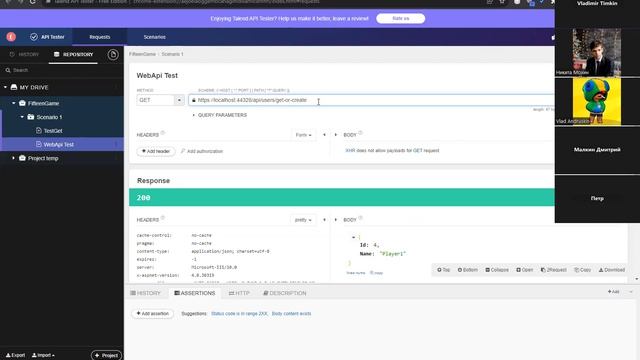Image resolution: width=640 pixels, height=360 pixels.
Task: Select the API Tester logo tab
Action: (47, 37)
